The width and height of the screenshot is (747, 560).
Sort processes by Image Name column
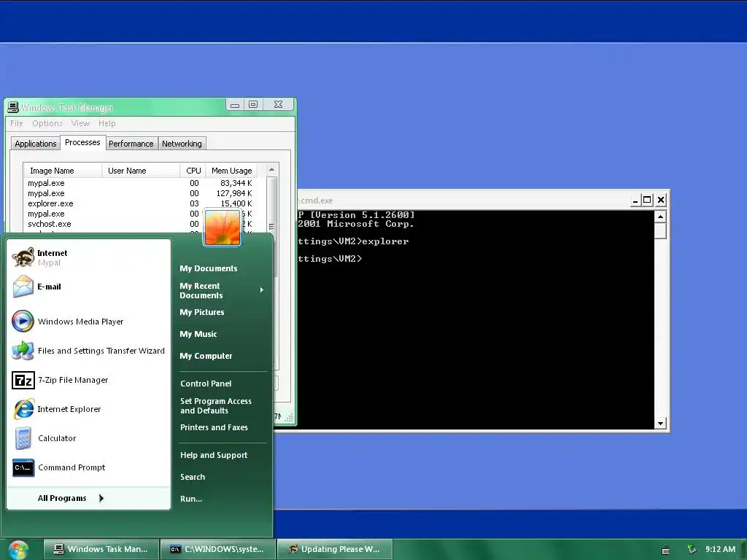(63, 171)
